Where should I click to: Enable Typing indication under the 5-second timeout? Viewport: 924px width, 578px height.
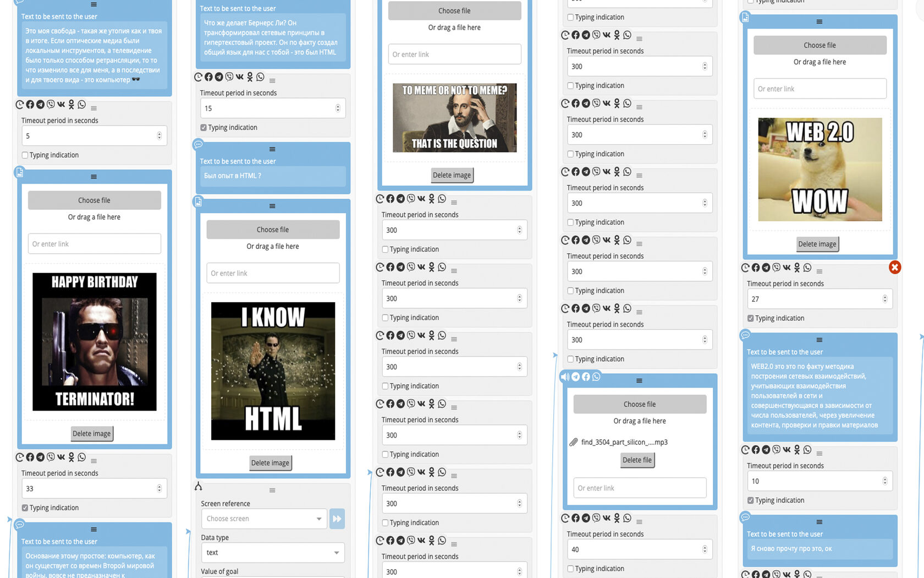[x=25, y=155]
